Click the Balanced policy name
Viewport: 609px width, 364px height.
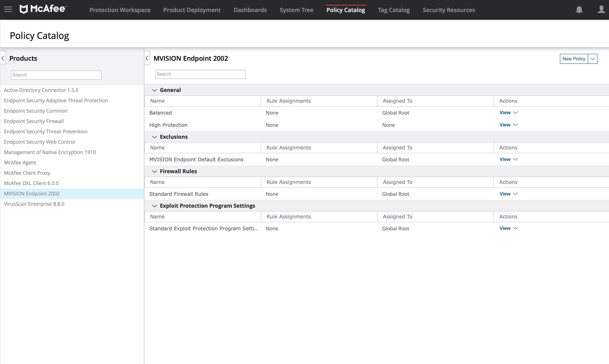[160, 113]
